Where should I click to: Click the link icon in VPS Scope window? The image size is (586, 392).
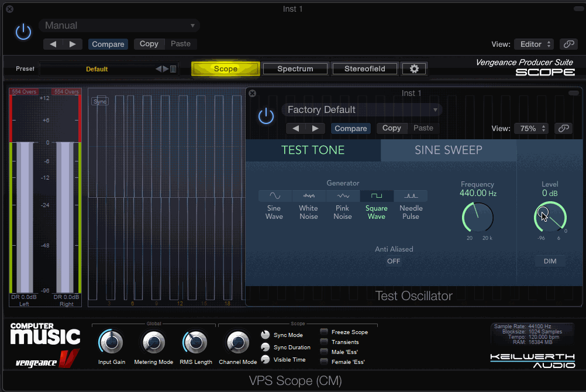click(569, 44)
